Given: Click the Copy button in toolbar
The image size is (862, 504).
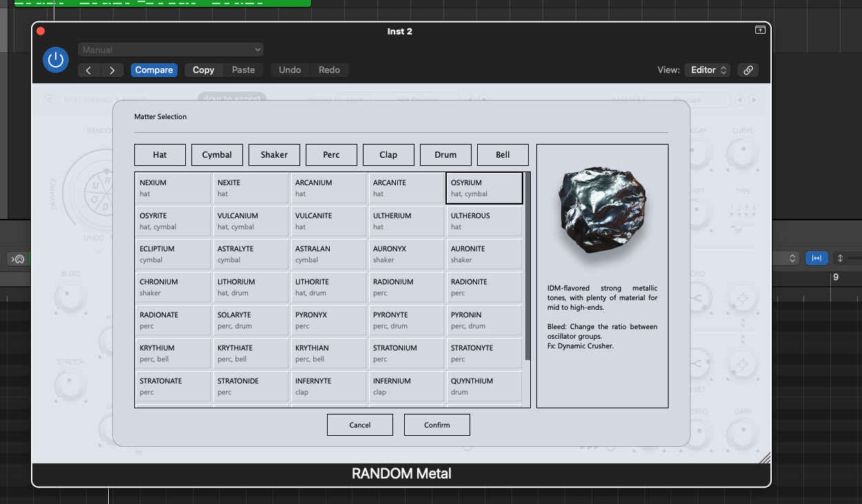Looking at the screenshot, I should [x=203, y=70].
